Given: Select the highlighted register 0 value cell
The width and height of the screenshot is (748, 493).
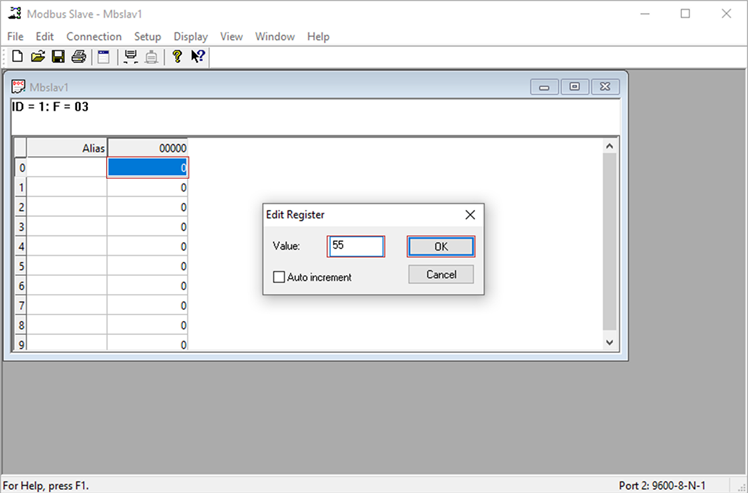Looking at the screenshot, I should (147, 168).
